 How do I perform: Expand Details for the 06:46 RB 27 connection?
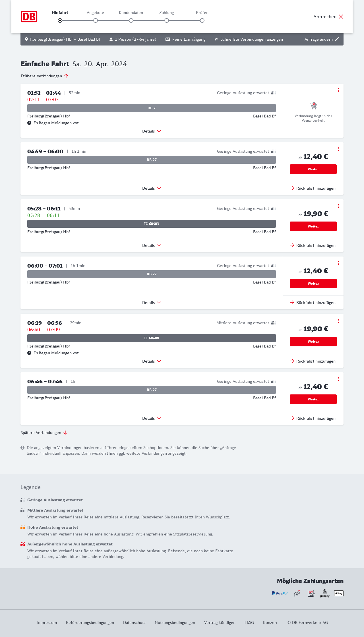152,418
